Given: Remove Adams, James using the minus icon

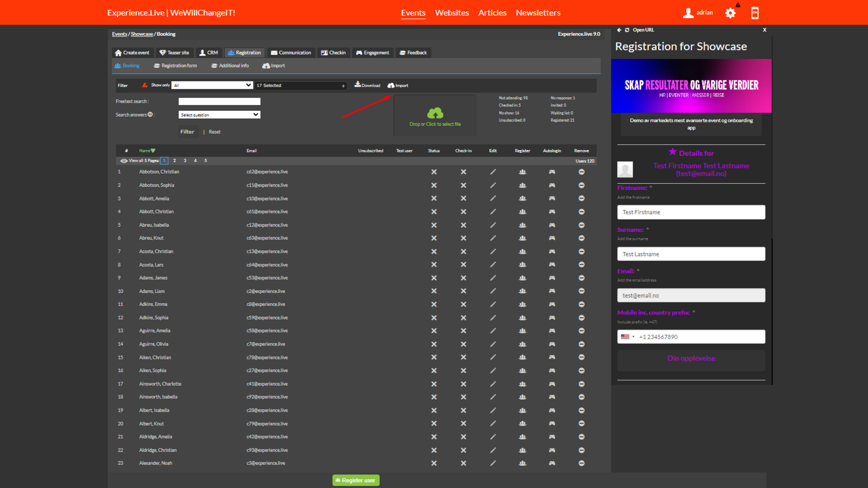Looking at the screenshot, I should [x=581, y=278].
